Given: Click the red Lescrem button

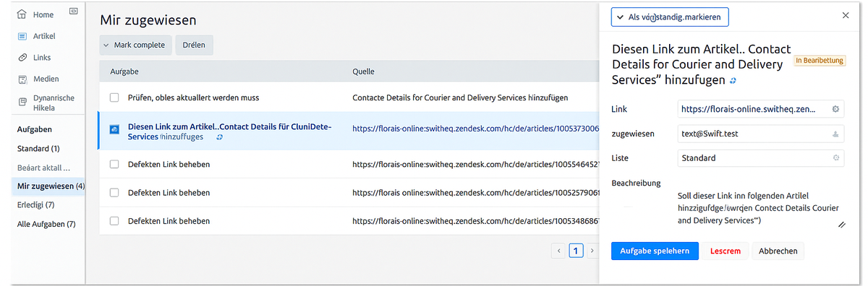Looking at the screenshot, I should pyautogui.click(x=726, y=251).
